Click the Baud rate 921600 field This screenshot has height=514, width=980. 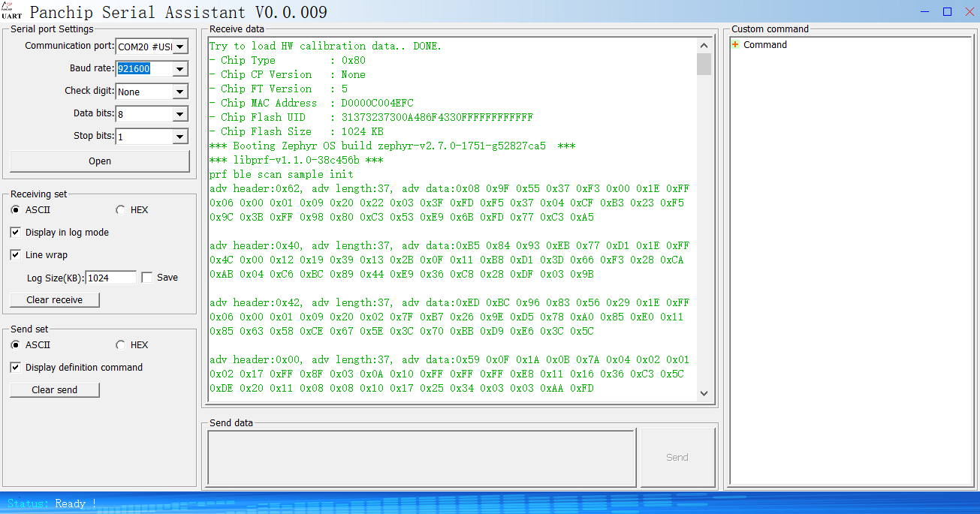pyautogui.click(x=144, y=69)
